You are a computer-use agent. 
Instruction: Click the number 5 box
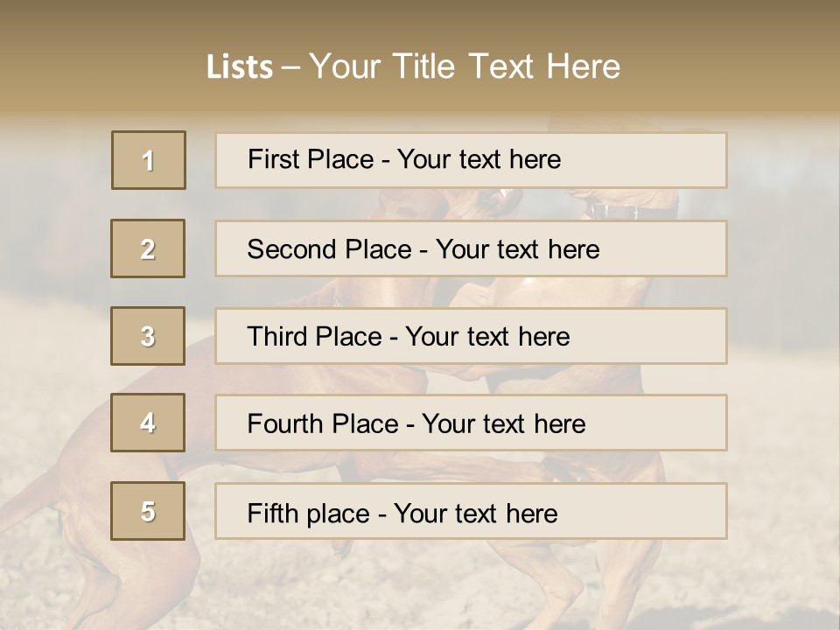pos(149,511)
